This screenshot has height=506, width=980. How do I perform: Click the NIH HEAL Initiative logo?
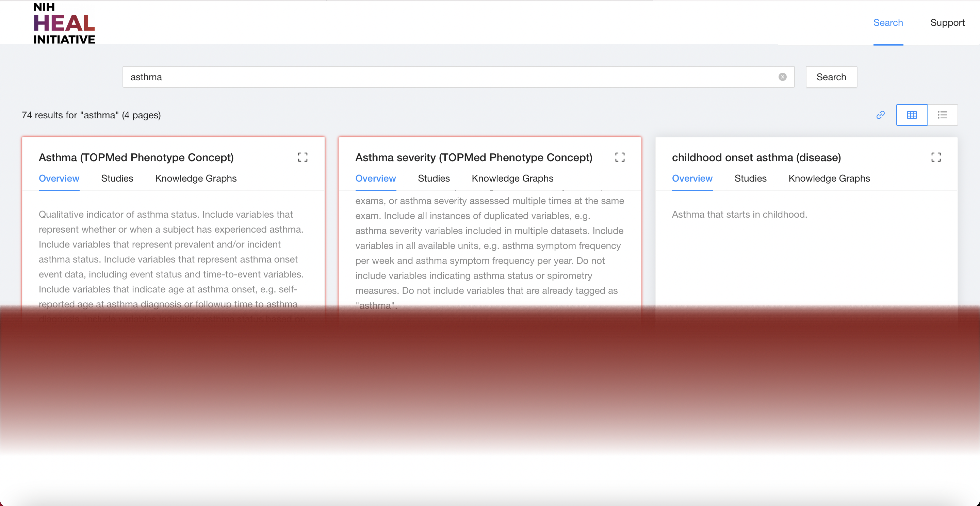pyautogui.click(x=64, y=23)
